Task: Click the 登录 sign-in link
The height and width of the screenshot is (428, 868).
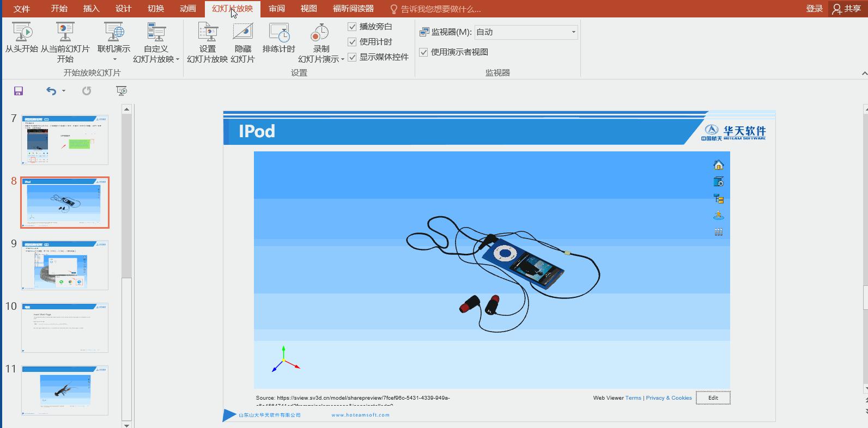Action: 815,9
